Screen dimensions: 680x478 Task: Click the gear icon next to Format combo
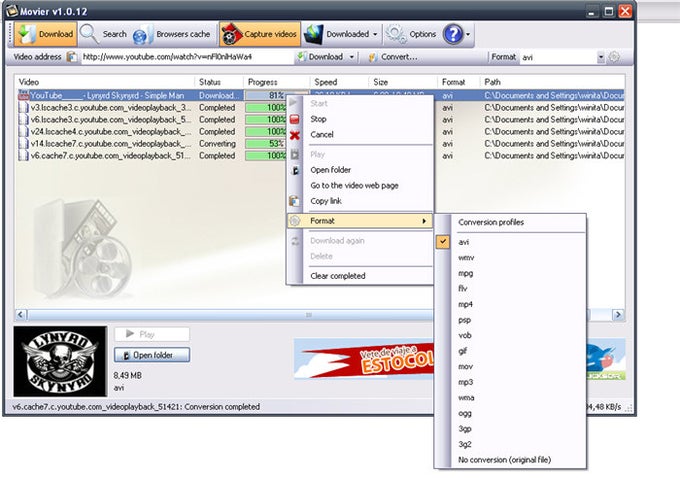pos(614,57)
